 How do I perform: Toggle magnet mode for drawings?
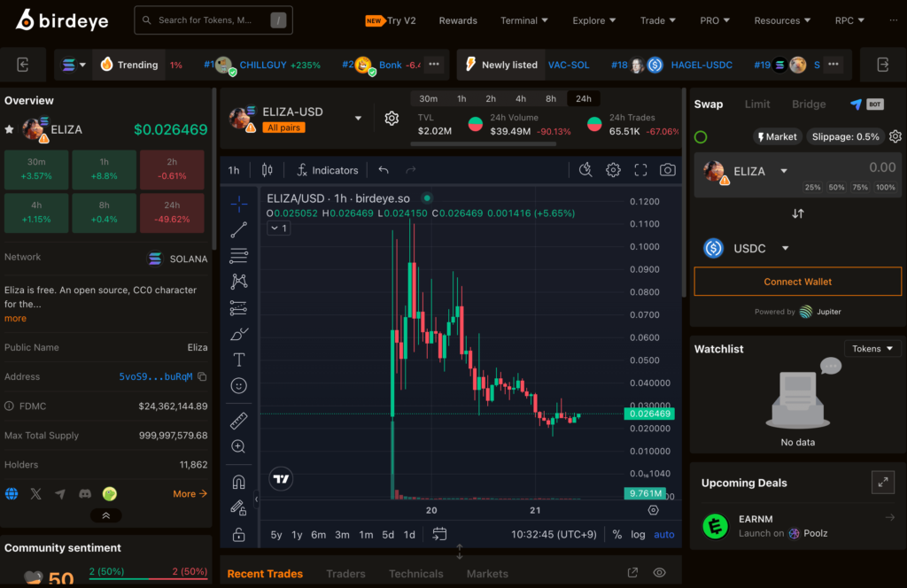pos(239,482)
